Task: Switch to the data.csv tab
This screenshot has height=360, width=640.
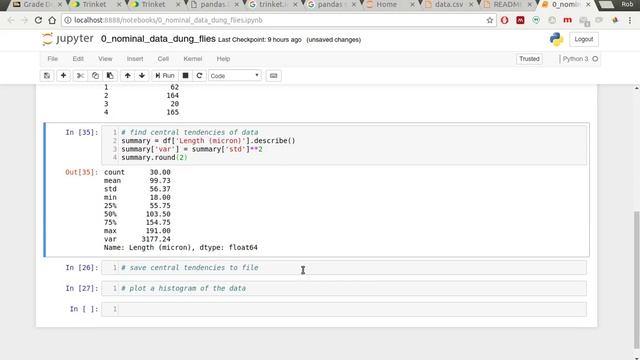Action: click(448, 4)
